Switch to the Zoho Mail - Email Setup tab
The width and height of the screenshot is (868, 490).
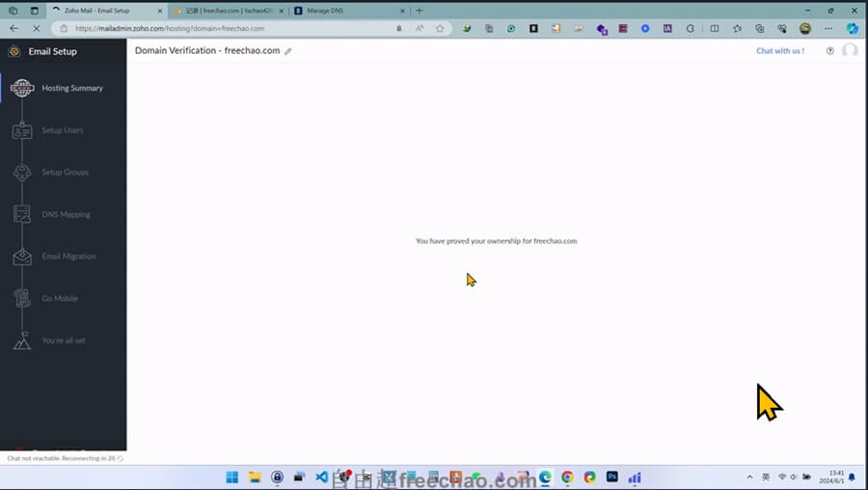[101, 11]
